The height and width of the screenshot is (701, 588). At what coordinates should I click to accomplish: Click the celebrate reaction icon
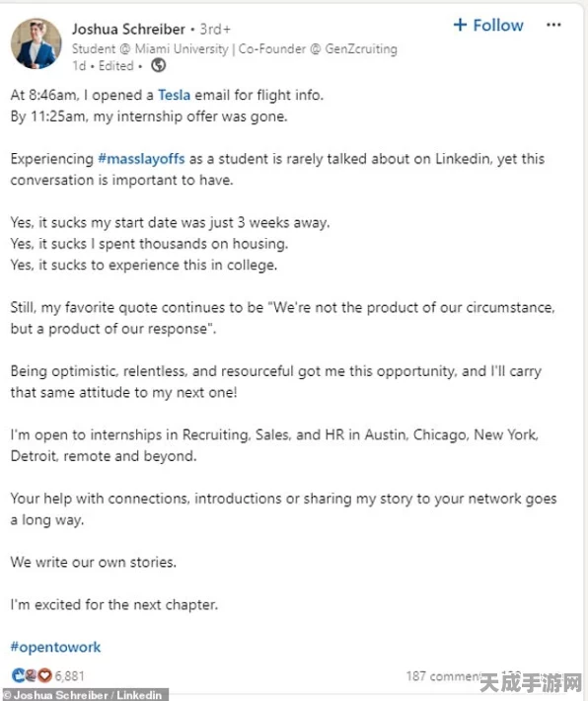[x=31, y=675]
